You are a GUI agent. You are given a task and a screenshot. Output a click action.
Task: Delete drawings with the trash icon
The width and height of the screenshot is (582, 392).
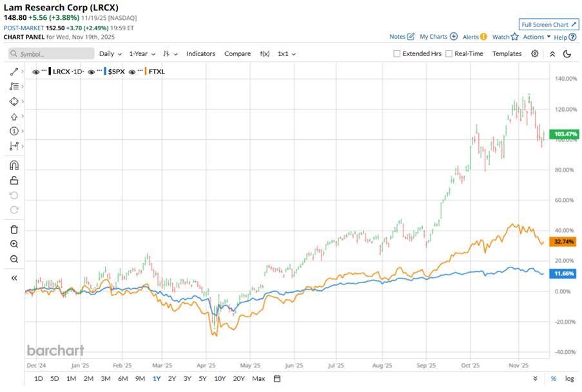point(14,229)
